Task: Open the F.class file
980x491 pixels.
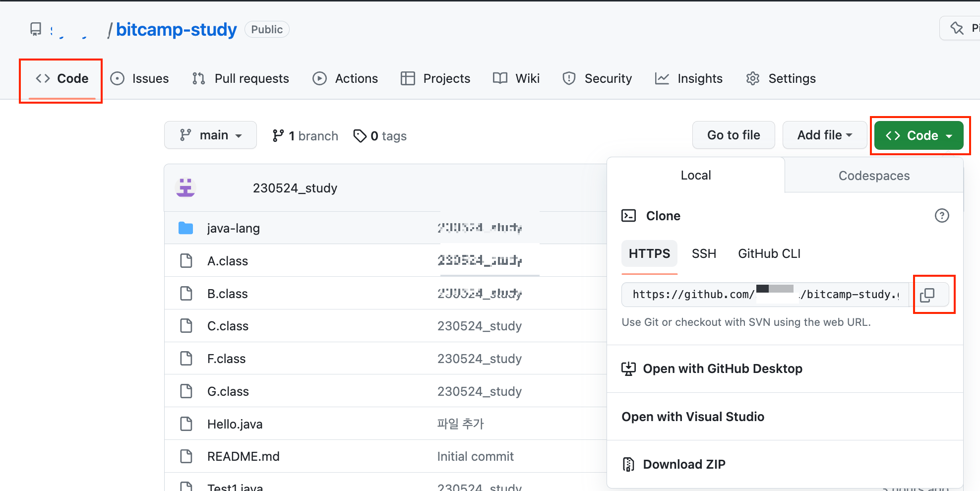Action: (226, 359)
